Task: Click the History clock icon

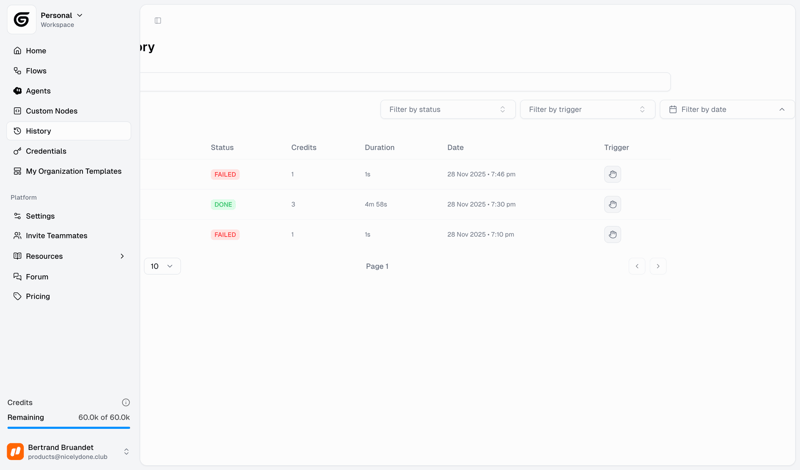Action: coord(17,131)
